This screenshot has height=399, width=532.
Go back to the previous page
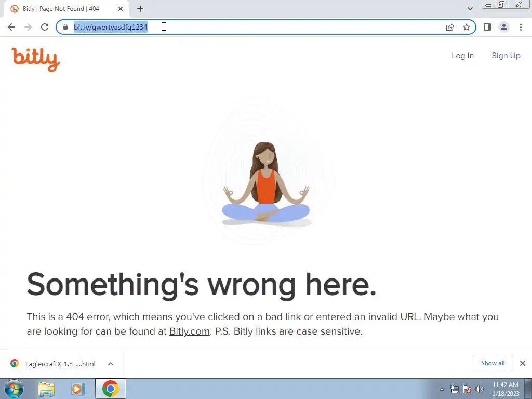[11, 27]
